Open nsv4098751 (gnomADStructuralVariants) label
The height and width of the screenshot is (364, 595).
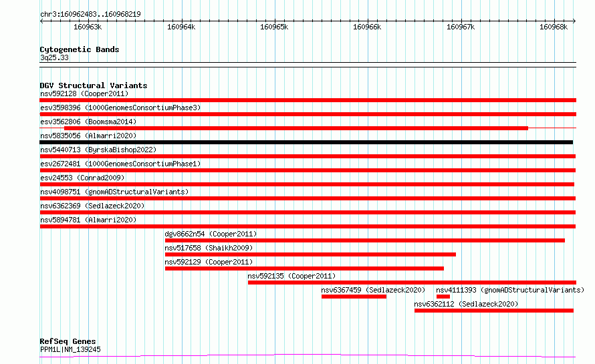[x=114, y=192]
